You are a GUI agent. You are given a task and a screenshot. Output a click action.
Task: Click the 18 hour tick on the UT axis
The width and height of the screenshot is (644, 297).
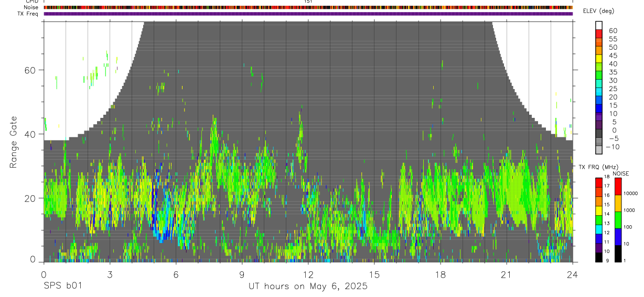click(x=441, y=274)
